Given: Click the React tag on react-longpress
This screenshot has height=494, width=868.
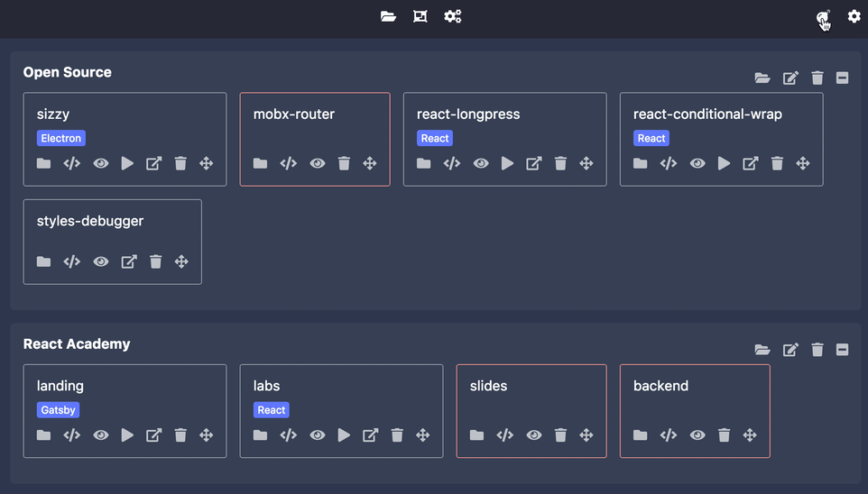Looking at the screenshot, I should click(x=435, y=138).
